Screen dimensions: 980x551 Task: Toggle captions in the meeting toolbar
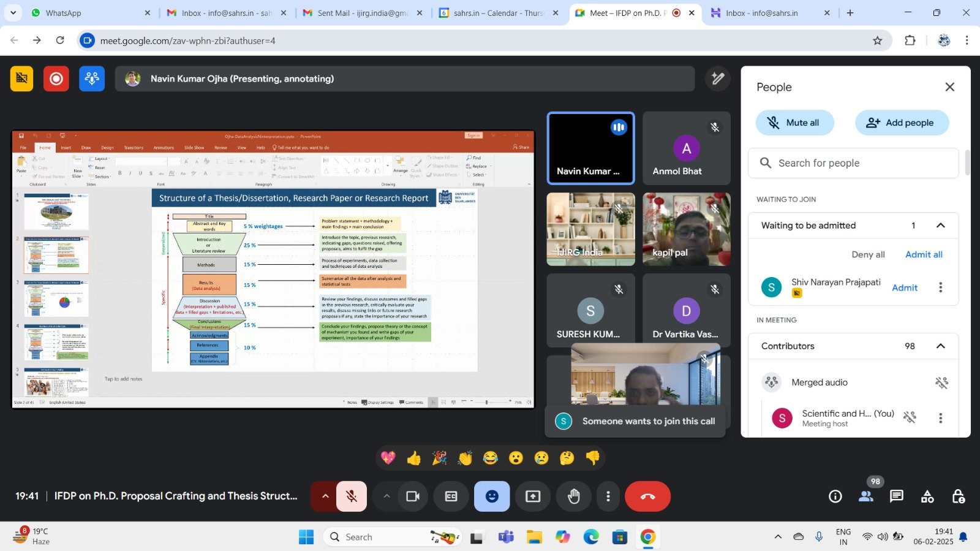point(451,496)
